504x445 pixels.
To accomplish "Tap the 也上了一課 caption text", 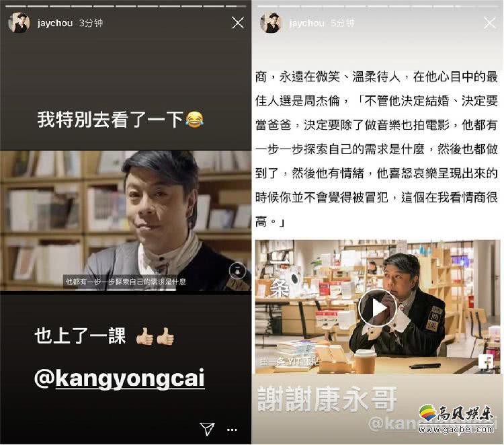I will coord(104,336).
